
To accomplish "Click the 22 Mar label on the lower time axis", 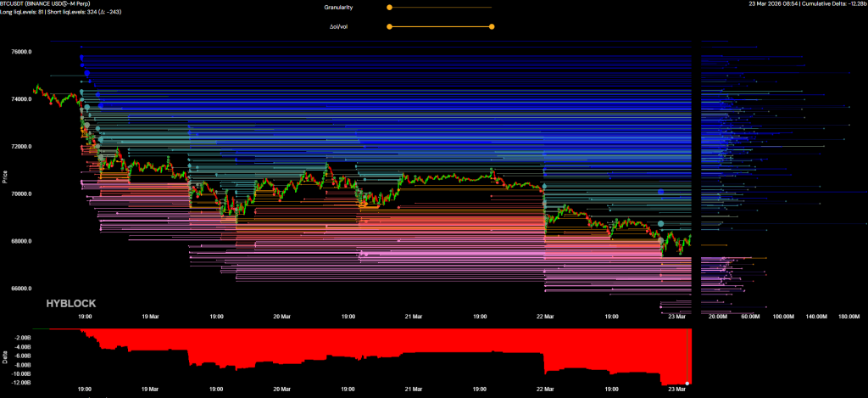I will (x=544, y=391).
